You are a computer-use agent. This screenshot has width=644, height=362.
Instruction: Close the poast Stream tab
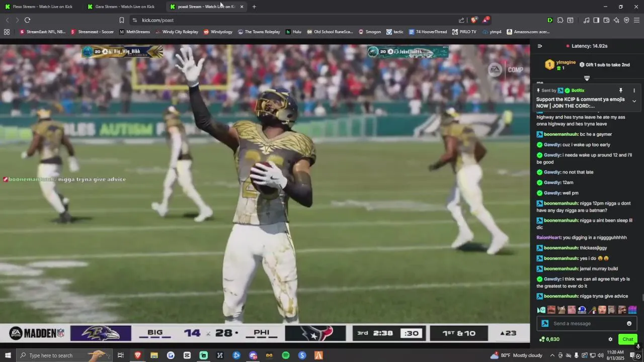point(242,7)
